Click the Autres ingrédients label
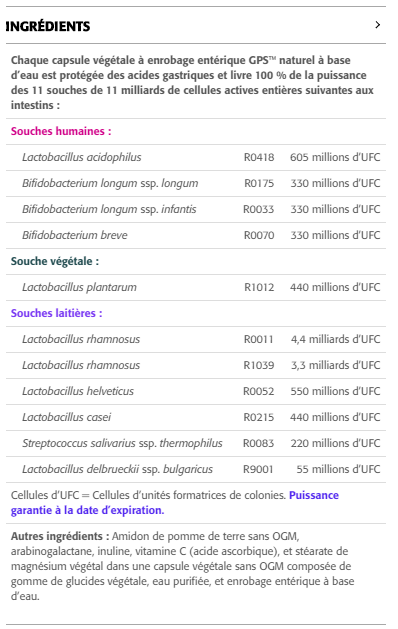The height and width of the screenshot is (629, 398). click(x=60, y=536)
